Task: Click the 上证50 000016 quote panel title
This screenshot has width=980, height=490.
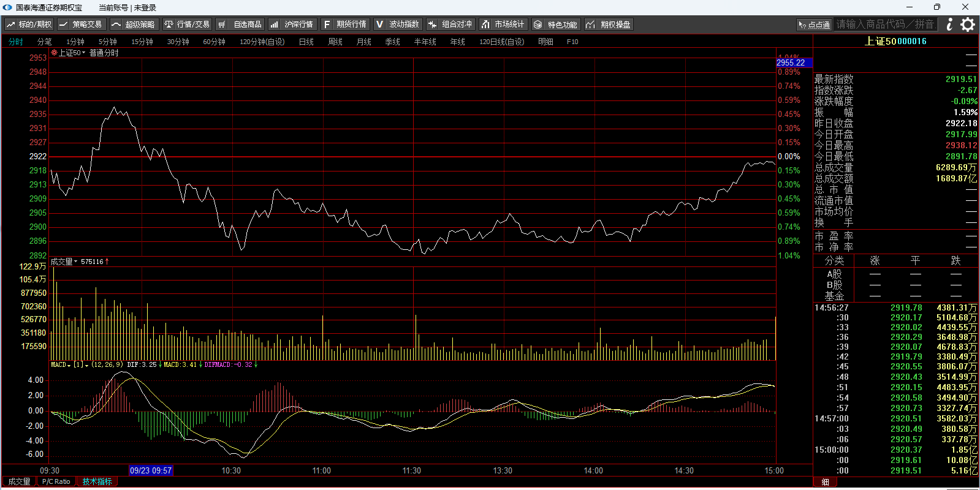Action: pyautogui.click(x=895, y=41)
